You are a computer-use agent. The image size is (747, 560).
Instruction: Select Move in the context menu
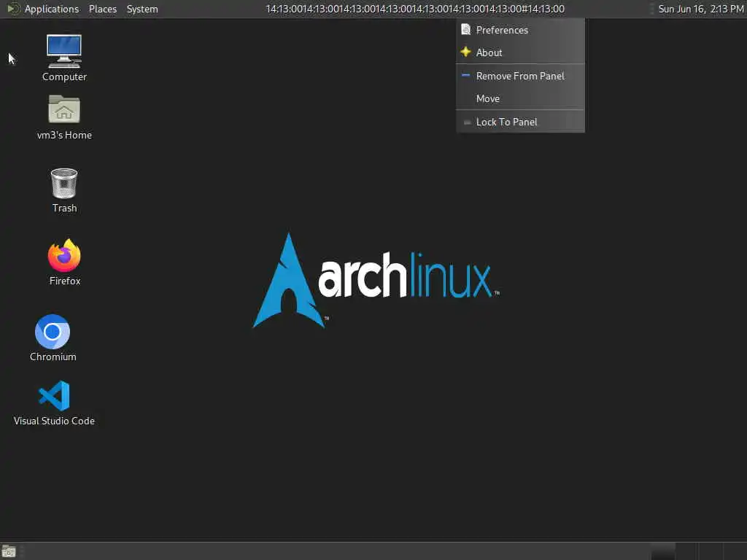[520, 98]
